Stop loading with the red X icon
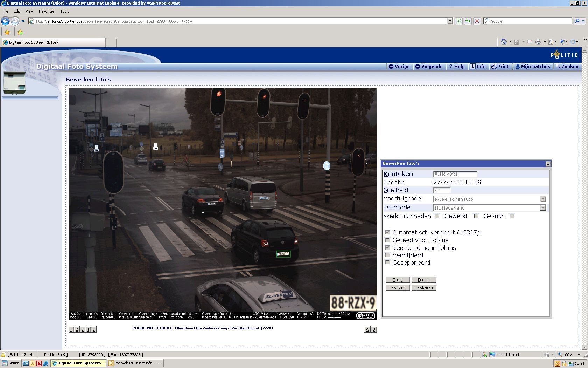This screenshot has height=368, width=588. pyautogui.click(x=477, y=21)
